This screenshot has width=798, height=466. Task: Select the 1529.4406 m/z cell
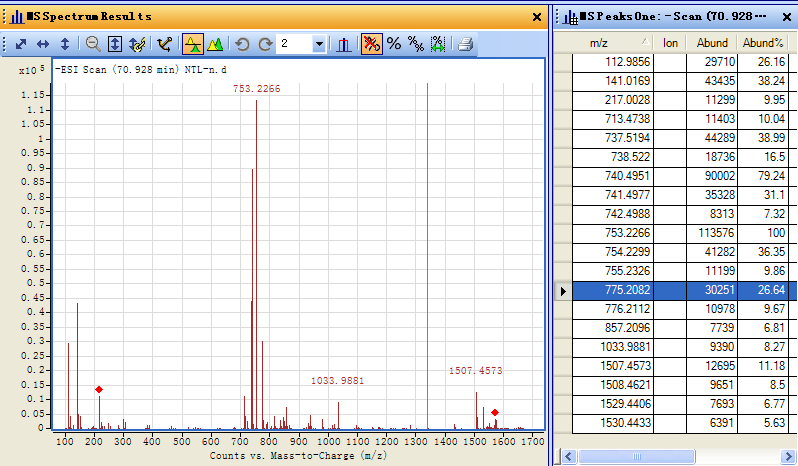coord(613,404)
